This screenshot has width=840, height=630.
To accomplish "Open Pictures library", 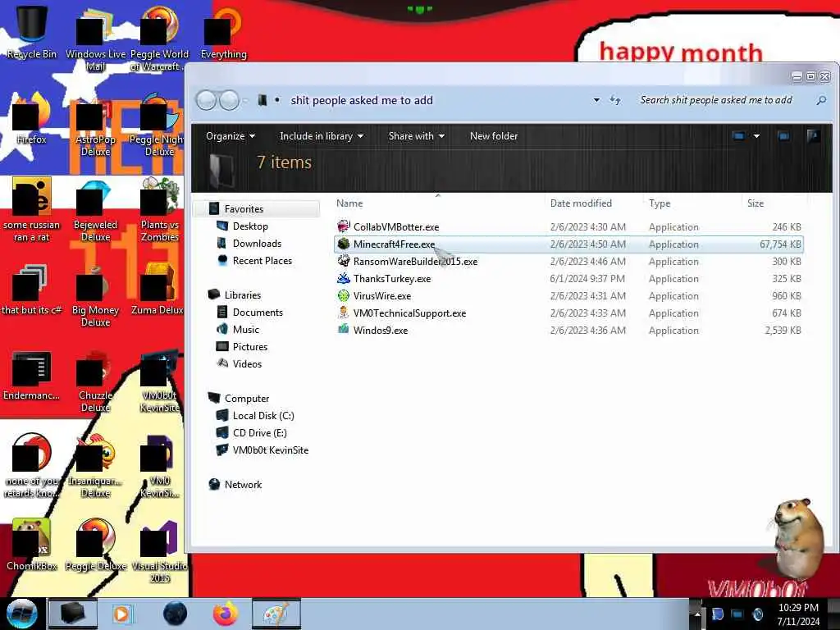I will click(x=249, y=347).
